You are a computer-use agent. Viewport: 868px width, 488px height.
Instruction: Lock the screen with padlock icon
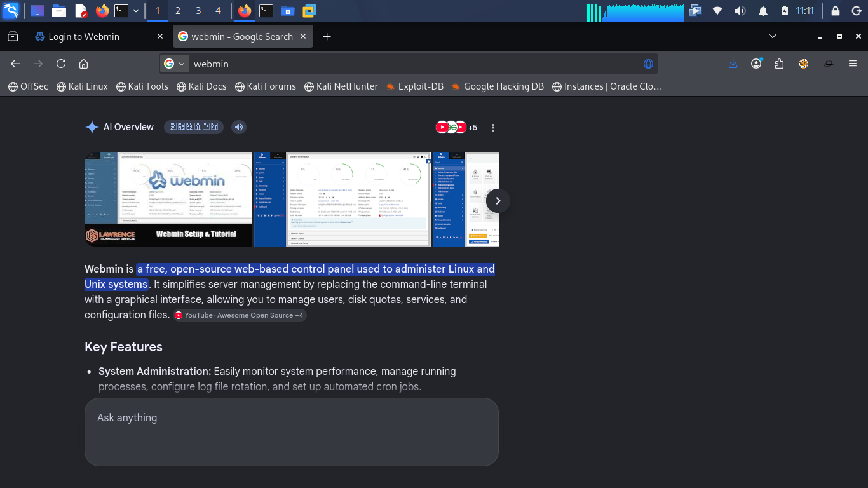(836, 11)
